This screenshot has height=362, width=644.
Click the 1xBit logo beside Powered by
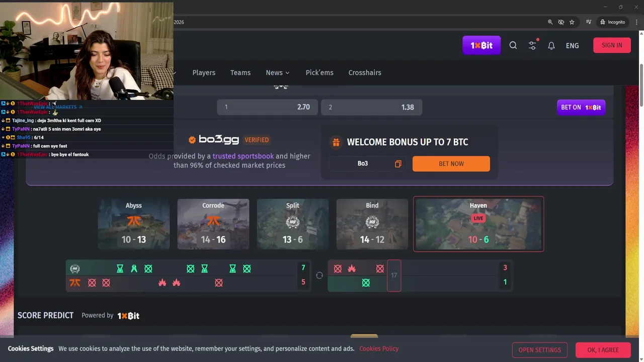pos(128,316)
